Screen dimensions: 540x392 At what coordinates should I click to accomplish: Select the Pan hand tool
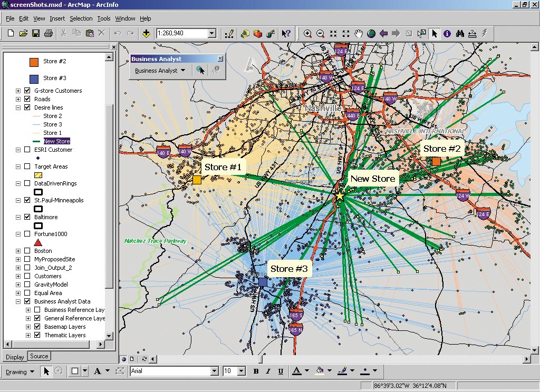point(359,33)
